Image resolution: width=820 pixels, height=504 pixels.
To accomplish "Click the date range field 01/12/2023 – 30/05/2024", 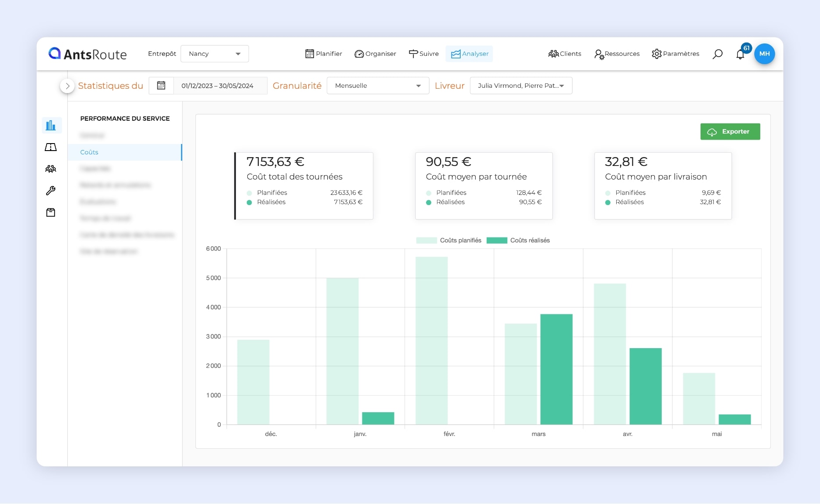I will point(218,86).
